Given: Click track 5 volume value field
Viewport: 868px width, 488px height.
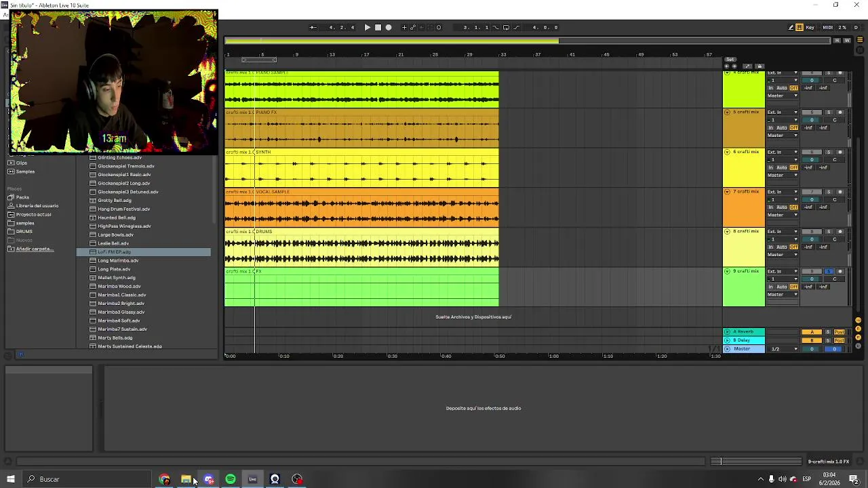Looking at the screenshot, I should 812,120.
